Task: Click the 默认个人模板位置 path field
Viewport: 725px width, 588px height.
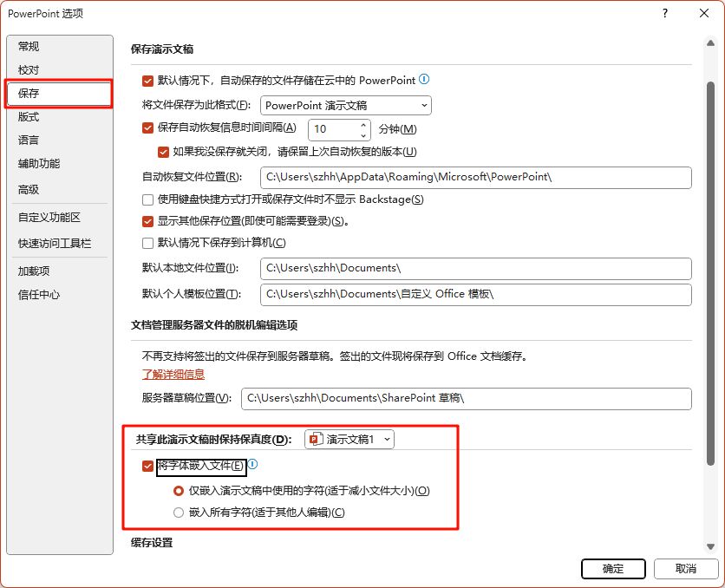Action: (476, 295)
